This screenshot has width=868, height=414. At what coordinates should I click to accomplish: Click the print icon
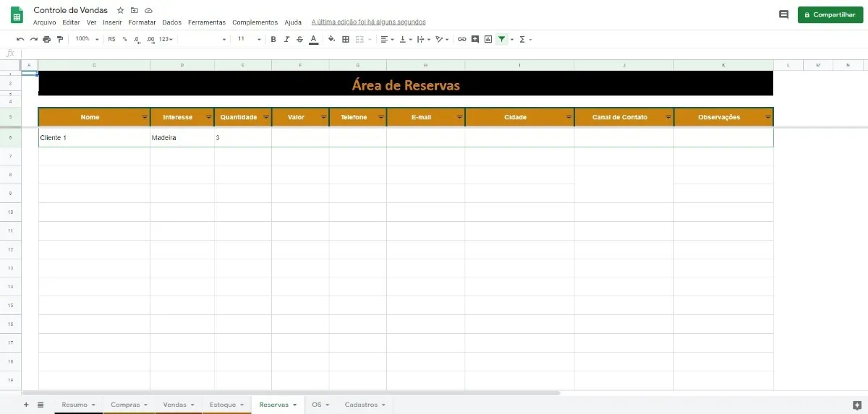tap(47, 39)
